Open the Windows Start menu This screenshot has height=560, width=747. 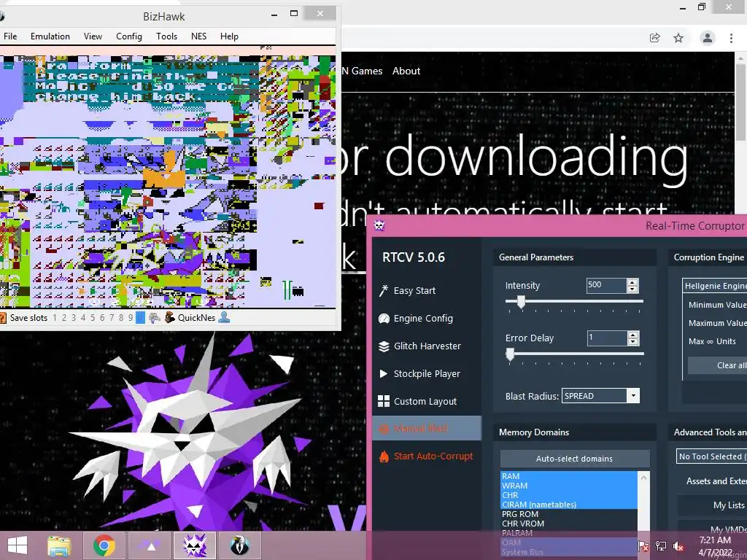point(18,545)
